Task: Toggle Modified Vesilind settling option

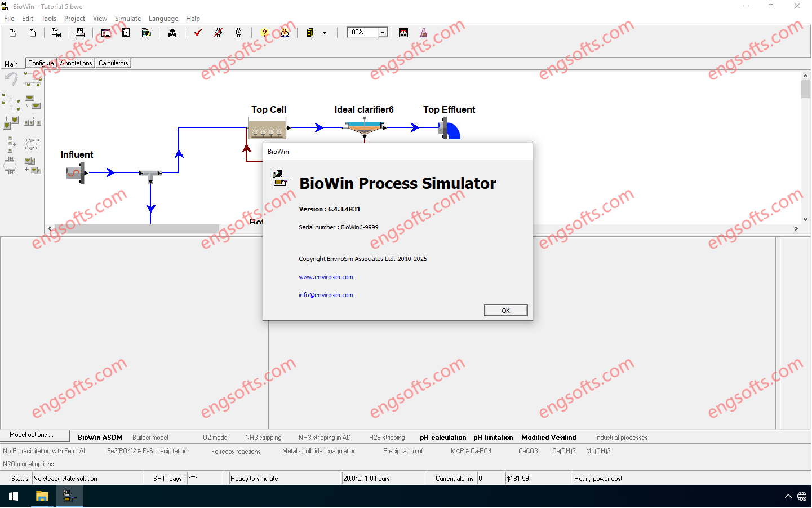Action: tap(548, 438)
